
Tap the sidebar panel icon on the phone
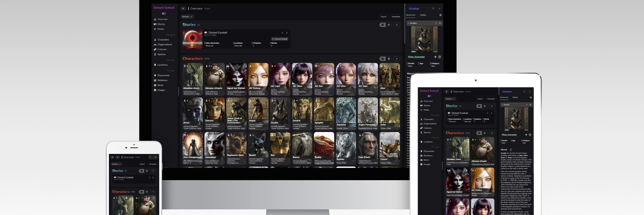155,157
